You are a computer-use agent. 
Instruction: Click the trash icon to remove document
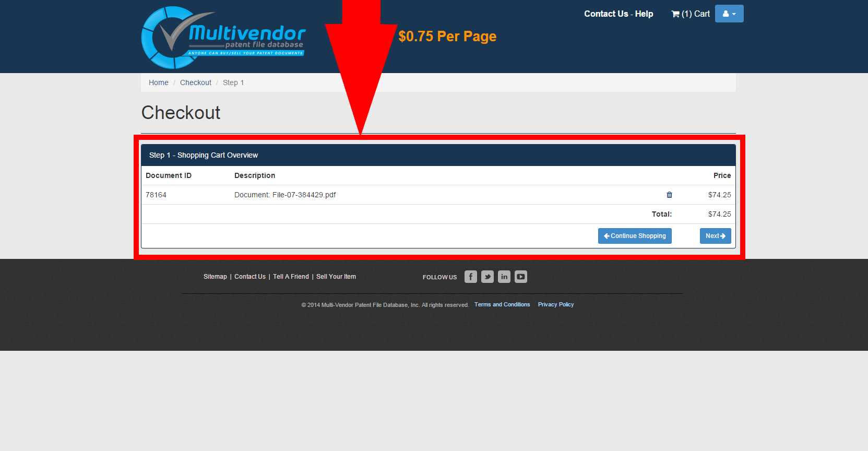[x=669, y=195]
